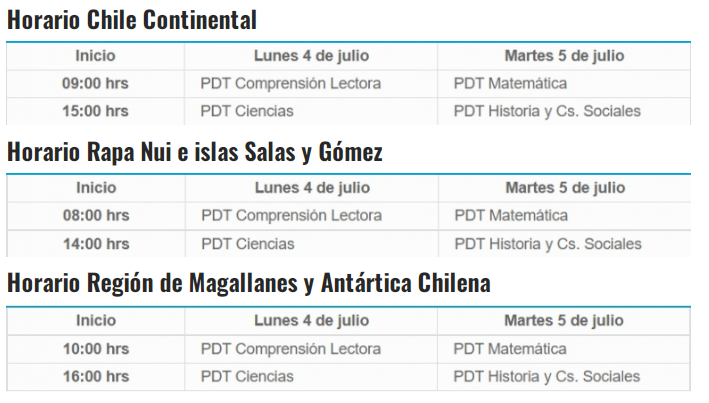
Task: Select the 15:00 hrs cell
Action: (x=95, y=111)
